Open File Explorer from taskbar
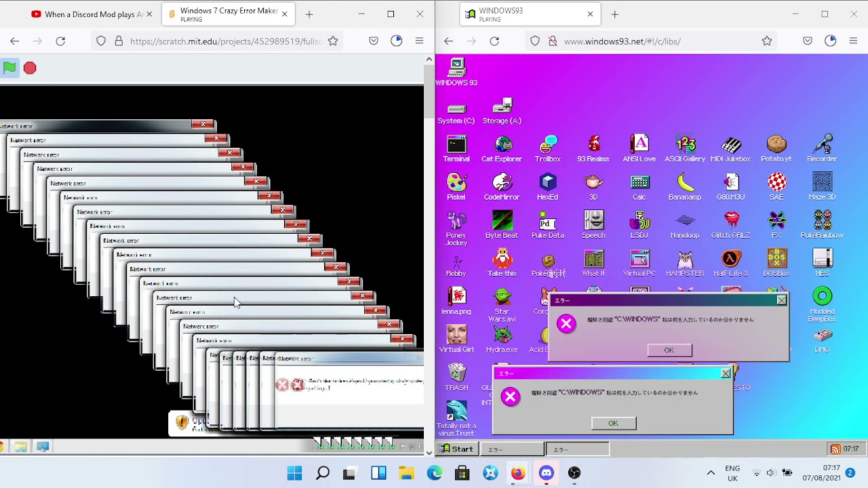 pyautogui.click(x=406, y=473)
